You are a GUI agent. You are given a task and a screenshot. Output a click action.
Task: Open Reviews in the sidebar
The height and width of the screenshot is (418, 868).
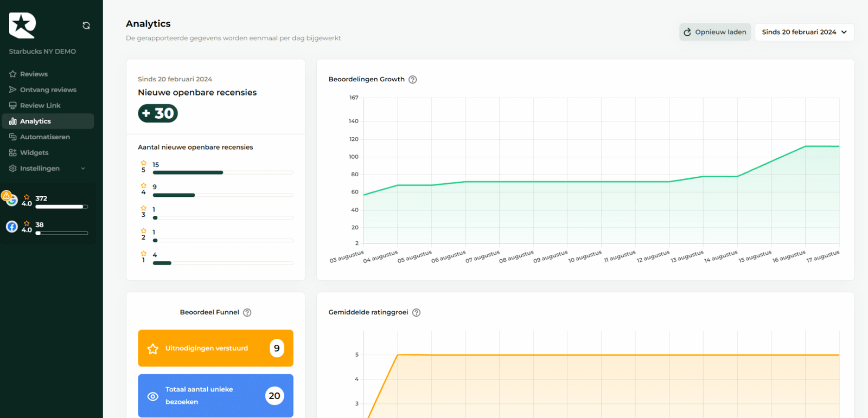pos(34,74)
